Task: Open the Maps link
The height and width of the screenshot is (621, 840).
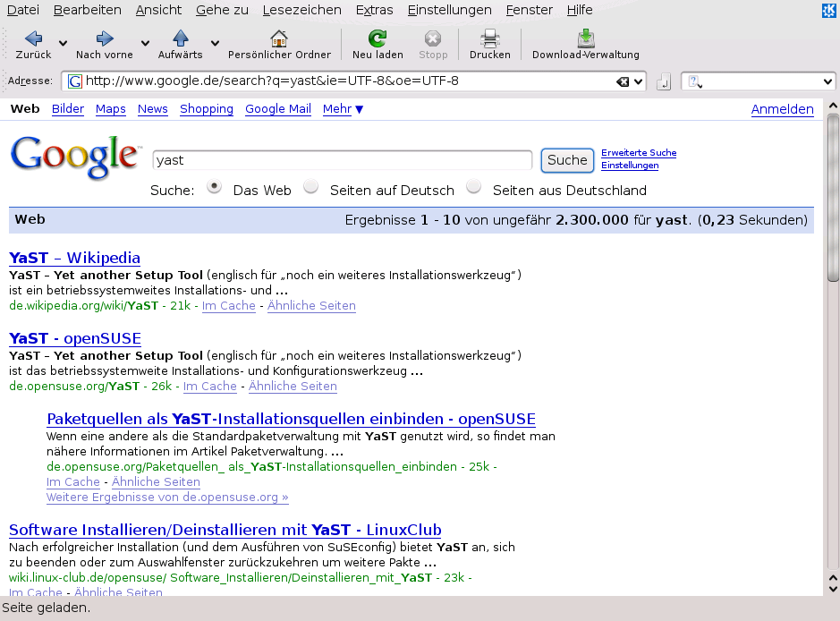Action: 111,109
